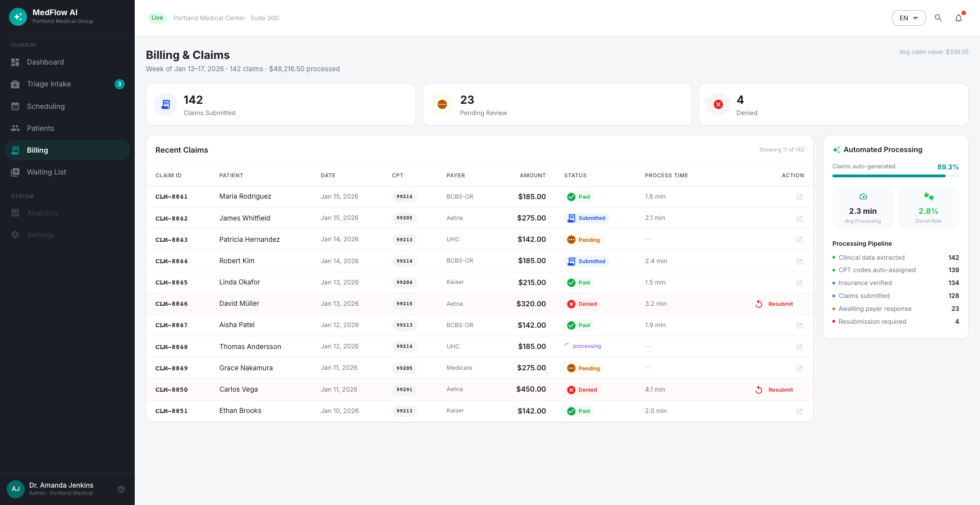980x505 pixels.
Task: Click the Claims Submitted summary icon
Action: pos(166,104)
